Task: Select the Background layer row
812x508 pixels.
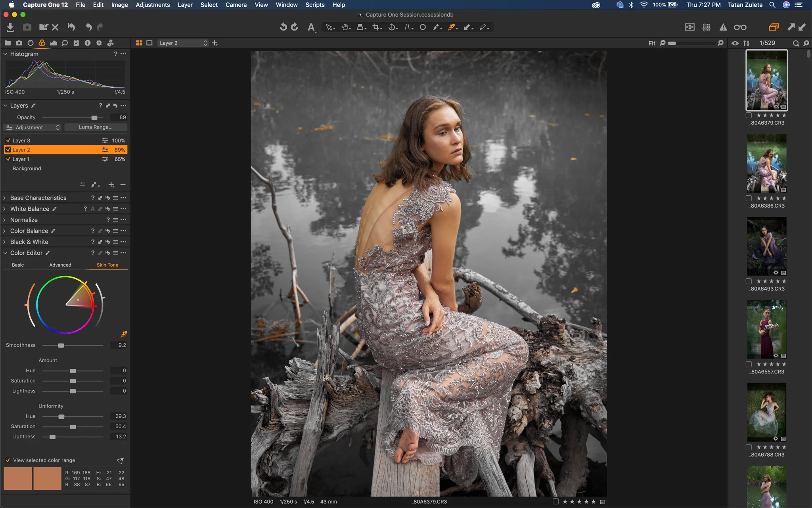Action: (x=65, y=169)
